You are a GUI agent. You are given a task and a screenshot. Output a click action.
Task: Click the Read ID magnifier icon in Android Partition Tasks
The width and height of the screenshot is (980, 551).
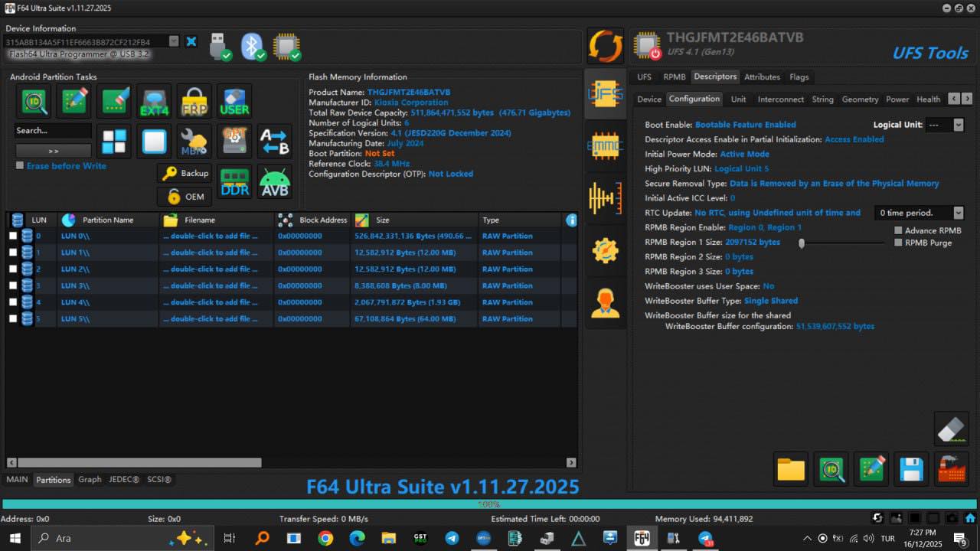click(34, 101)
